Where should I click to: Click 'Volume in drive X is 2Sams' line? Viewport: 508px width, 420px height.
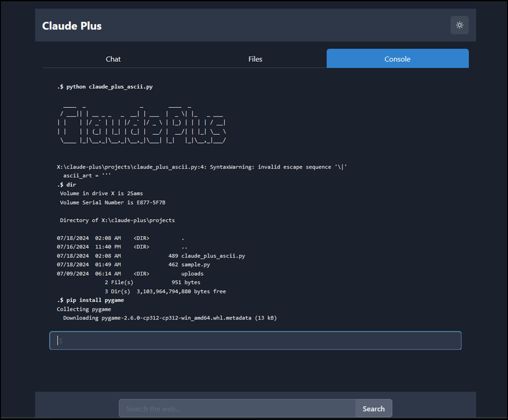101,194
